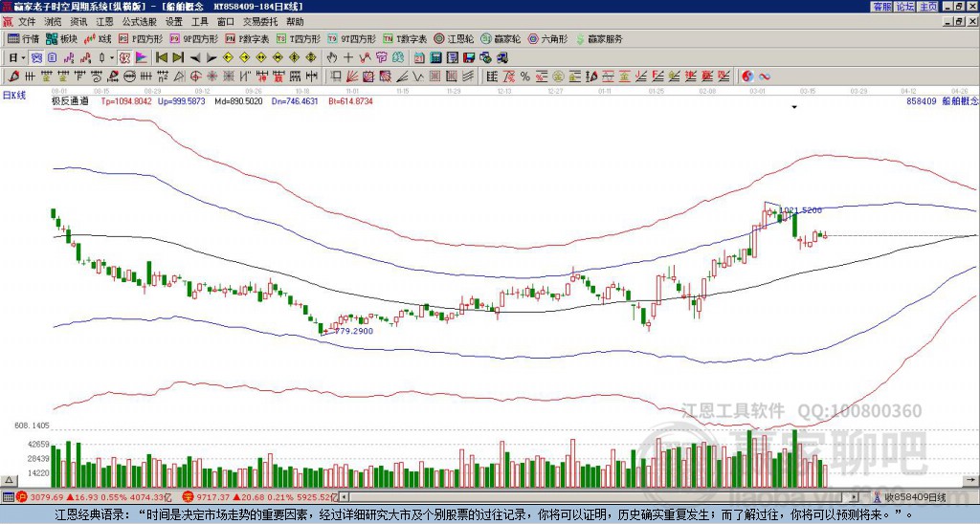Click the yin-yang taiji icon
This screenshot has height=524, width=980.
pyautogui.click(x=747, y=76)
